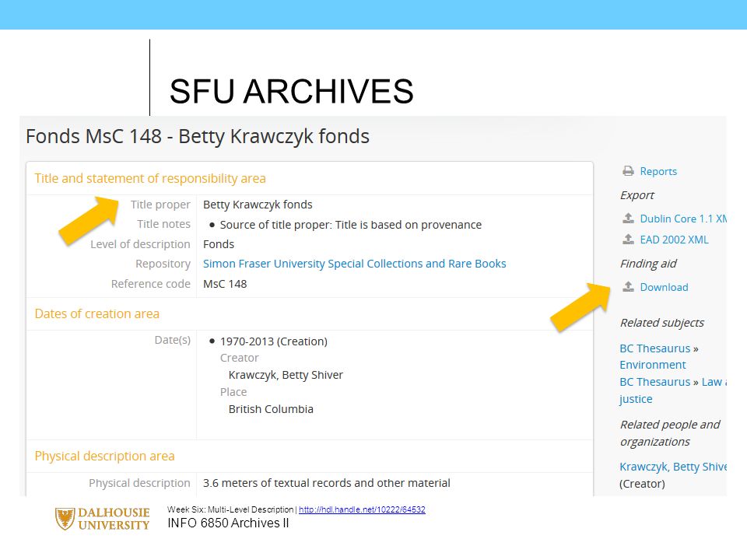Select the 'Fonds' level of description value
747x560 pixels.
[x=219, y=244]
